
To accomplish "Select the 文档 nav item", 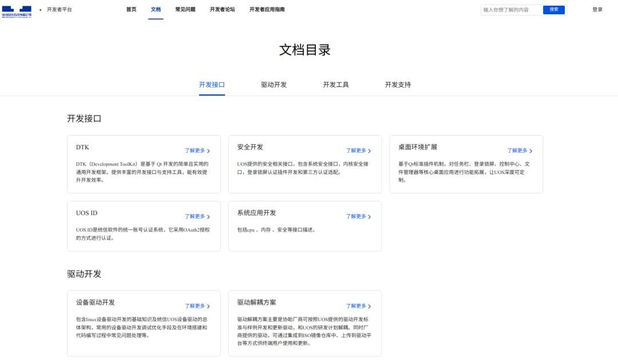I will tap(156, 10).
